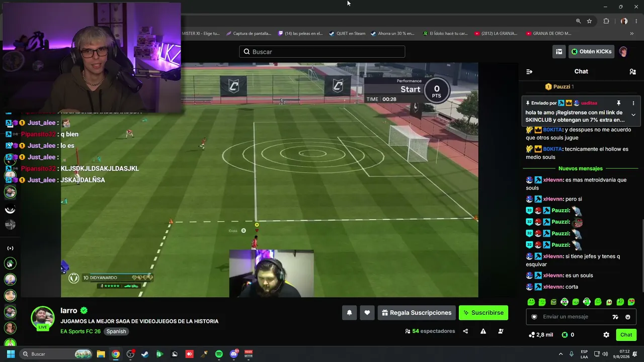Screen dimensions: 644x362
Task: Open the volume control in system tray
Action: coord(605,354)
